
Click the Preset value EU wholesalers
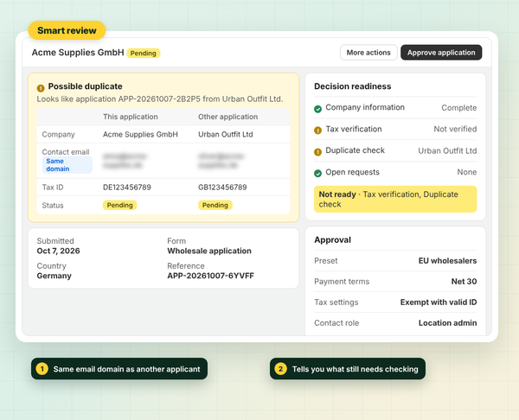(447, 261)
